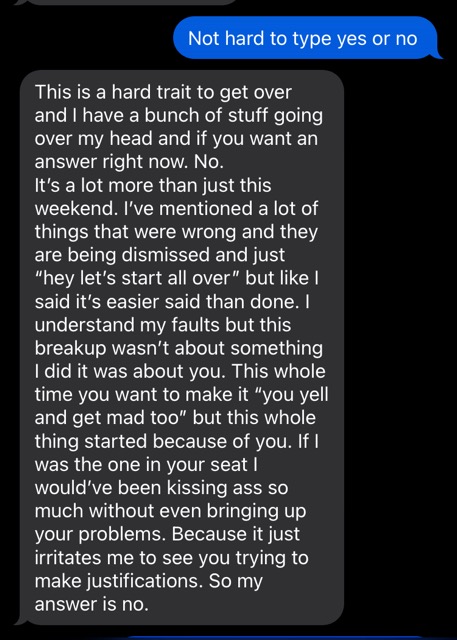Viewport: 457px width, 640px height.
Task: Click the line "much without even bringing up"
Action: tap(170, 511)
